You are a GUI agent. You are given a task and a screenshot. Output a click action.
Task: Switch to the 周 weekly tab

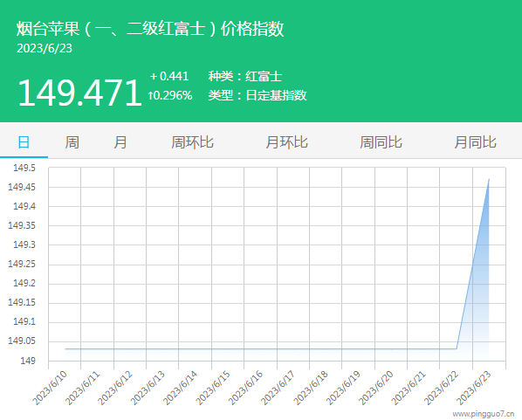72,142
